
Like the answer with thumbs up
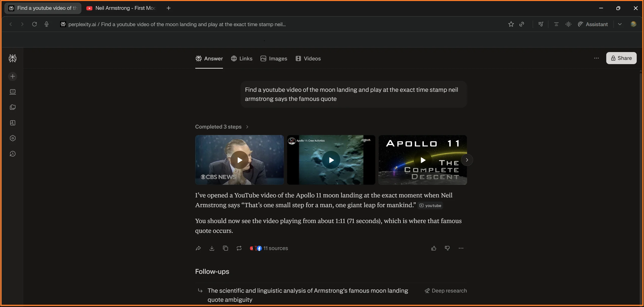pyautogui.click(x=434, y=248)
